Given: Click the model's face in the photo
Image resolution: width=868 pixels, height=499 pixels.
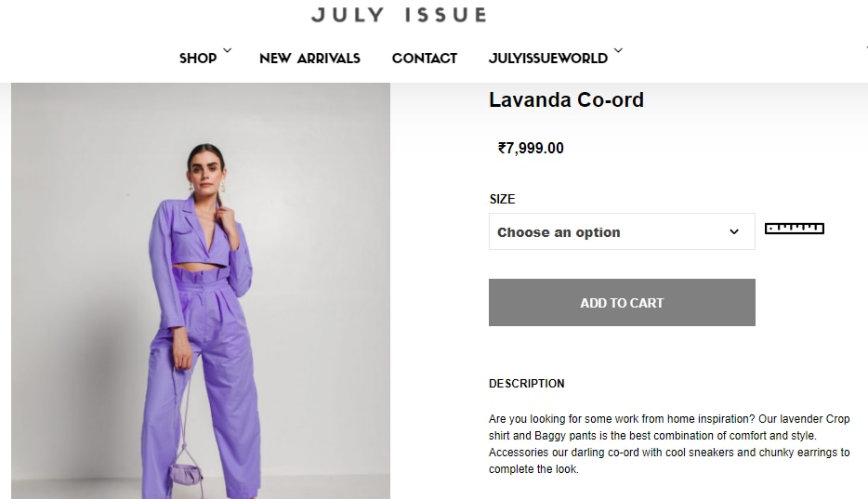Looking at the screenshot, I should (206, 169).
